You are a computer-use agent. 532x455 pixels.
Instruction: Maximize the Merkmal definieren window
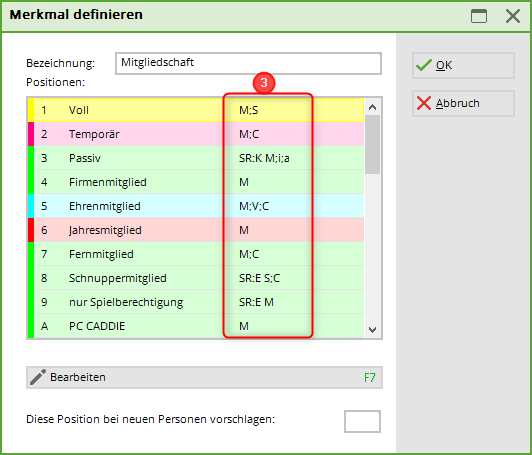[x=479, y=16]
